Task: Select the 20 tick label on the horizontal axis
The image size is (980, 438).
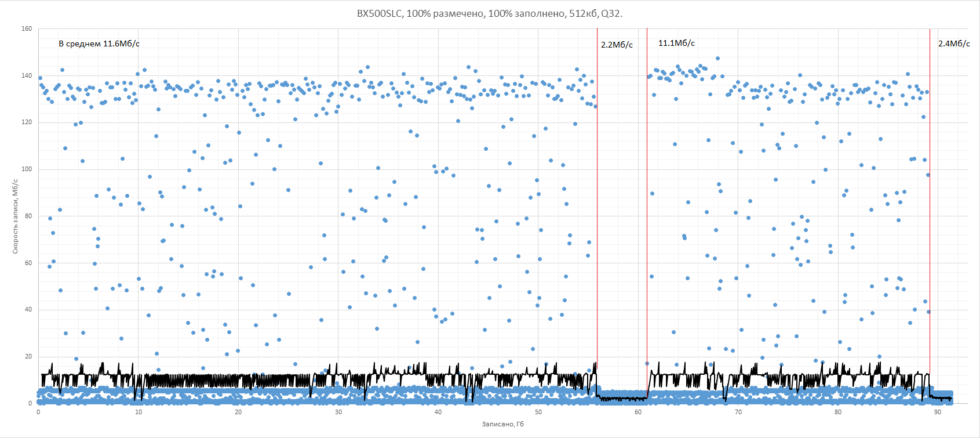Action: click(x=238, y=412)
